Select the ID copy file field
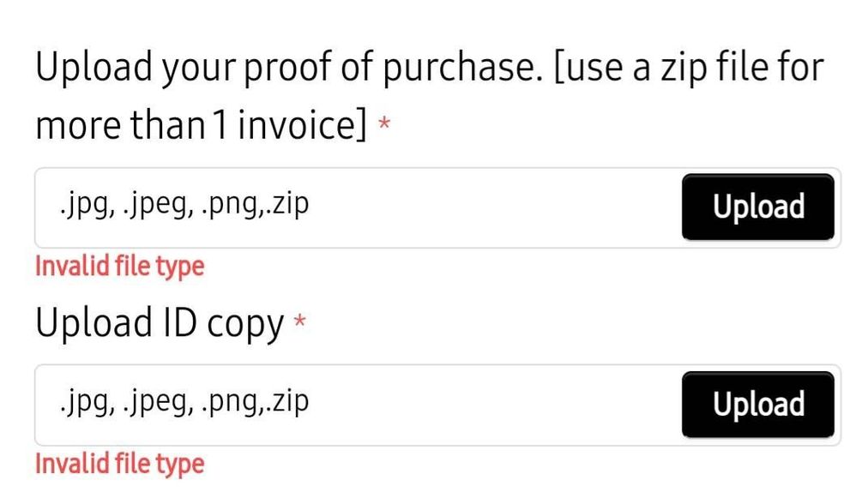This screenshot has height=504, width=856. [x=437, y=405]
